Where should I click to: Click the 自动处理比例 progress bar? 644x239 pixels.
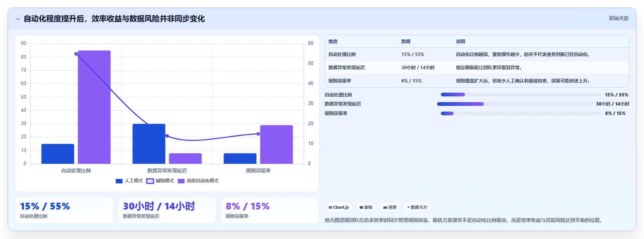point(521,95)
